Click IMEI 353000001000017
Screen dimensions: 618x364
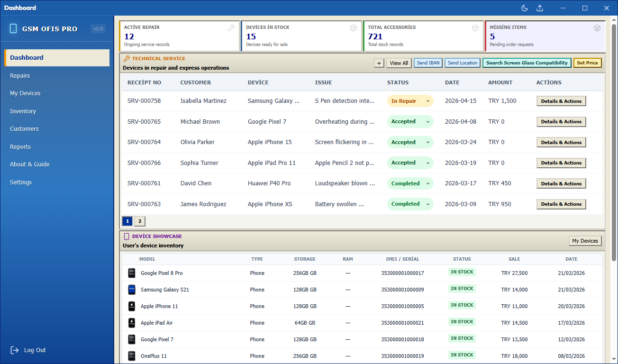pyautogui.click(x=402, y=273)
